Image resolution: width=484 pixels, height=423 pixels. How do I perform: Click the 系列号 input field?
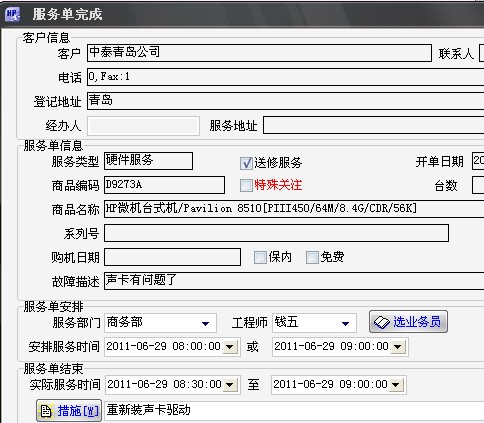click(x=276, y=233)
